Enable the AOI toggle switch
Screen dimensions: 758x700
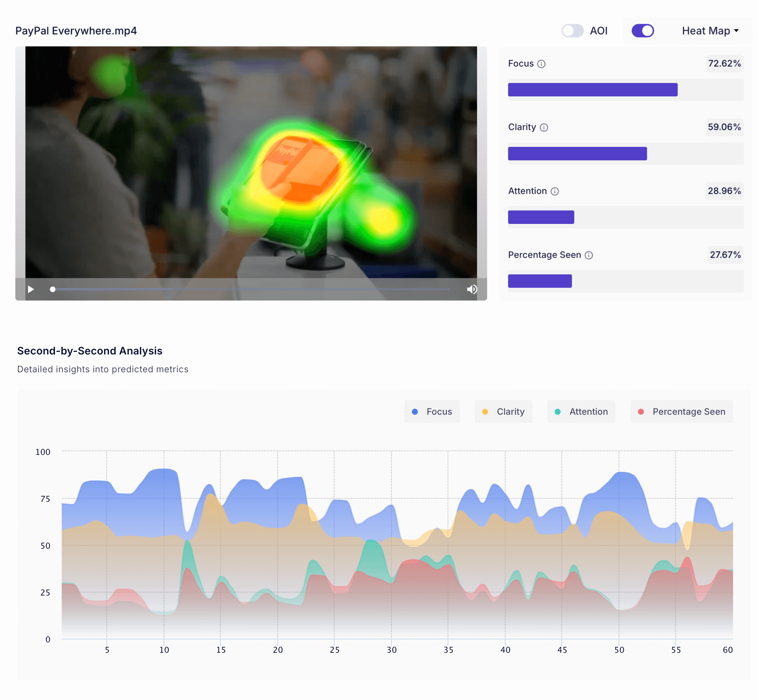572,30
